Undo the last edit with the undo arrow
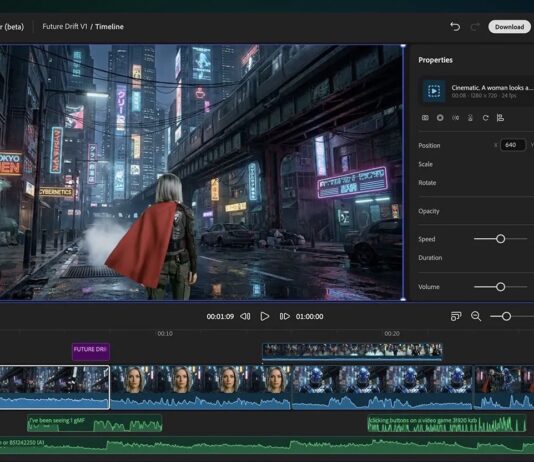 (455, 27)
